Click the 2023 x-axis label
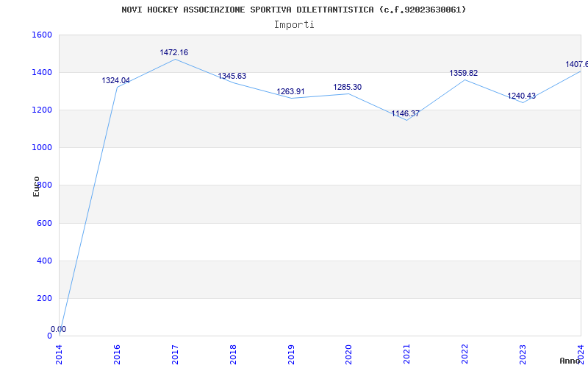This screenshot has width=588, height=368. tap(523, 354)
